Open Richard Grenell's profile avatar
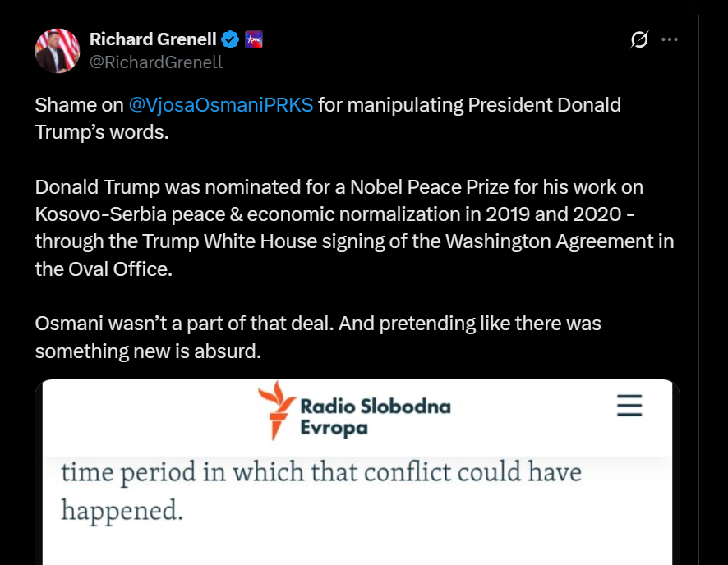The height and width of the screenshot is (565, 728). (57, 49)
